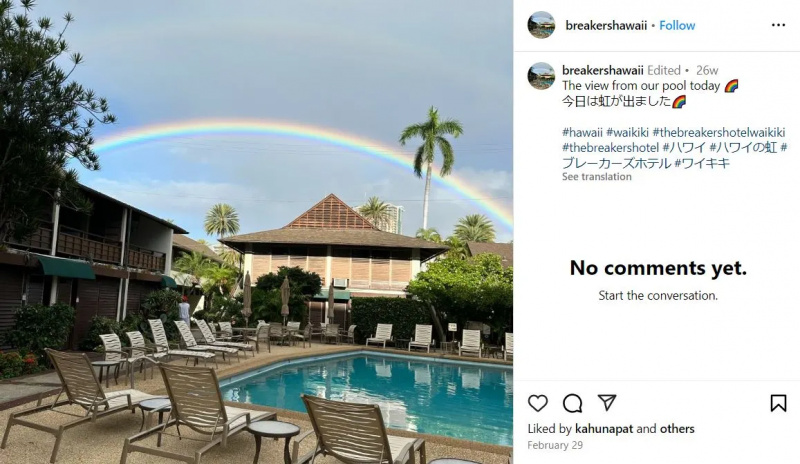Open the rainbow pool photo

(x=256, y=232)
